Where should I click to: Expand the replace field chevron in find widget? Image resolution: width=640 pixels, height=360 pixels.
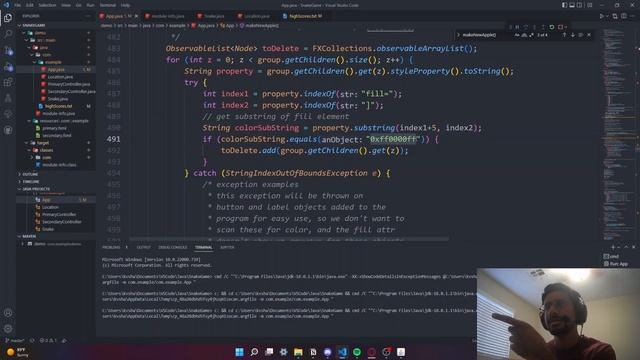coord(458,35)
